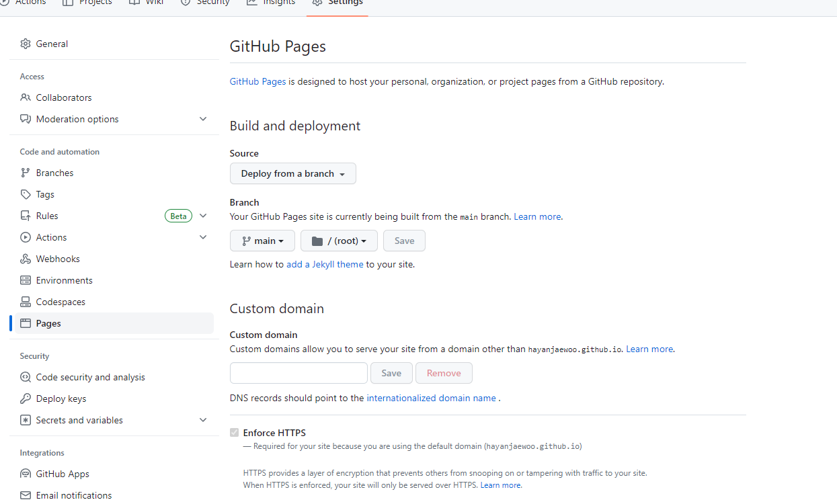Click the Webhooks icon
Viewport: 837px width, 504px height.
26,259
